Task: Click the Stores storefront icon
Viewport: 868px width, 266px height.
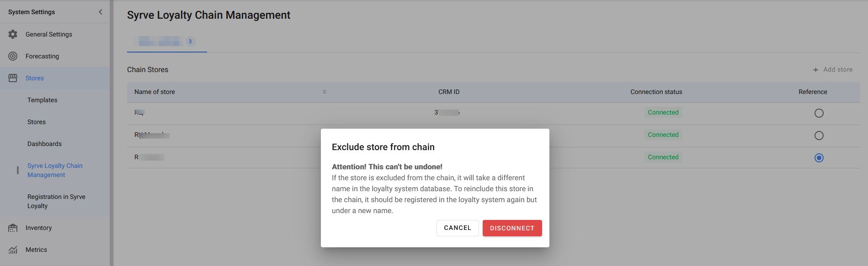Action: (13, 78)
